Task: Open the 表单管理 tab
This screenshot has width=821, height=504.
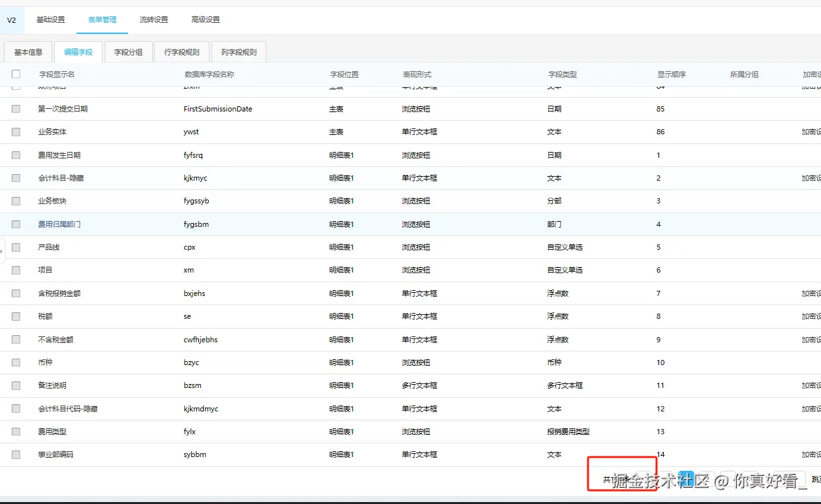Action: pyautogui.click(x=102, y=20)
